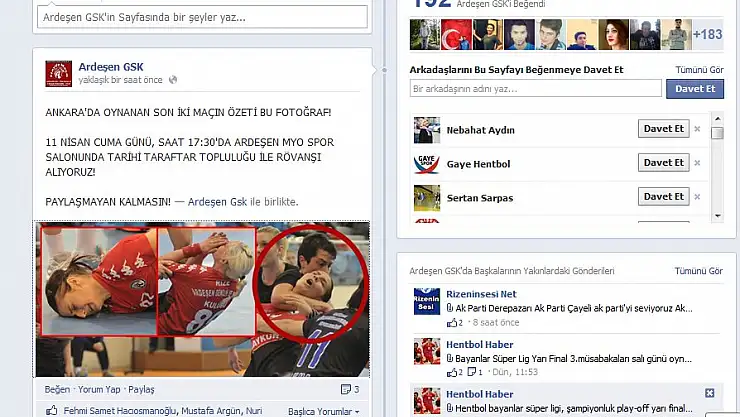Dismiss Gaye Hentbol invite suggestion
Viewport: 740px width, 417px height.
pyautogui.click(x=697, y=163)
